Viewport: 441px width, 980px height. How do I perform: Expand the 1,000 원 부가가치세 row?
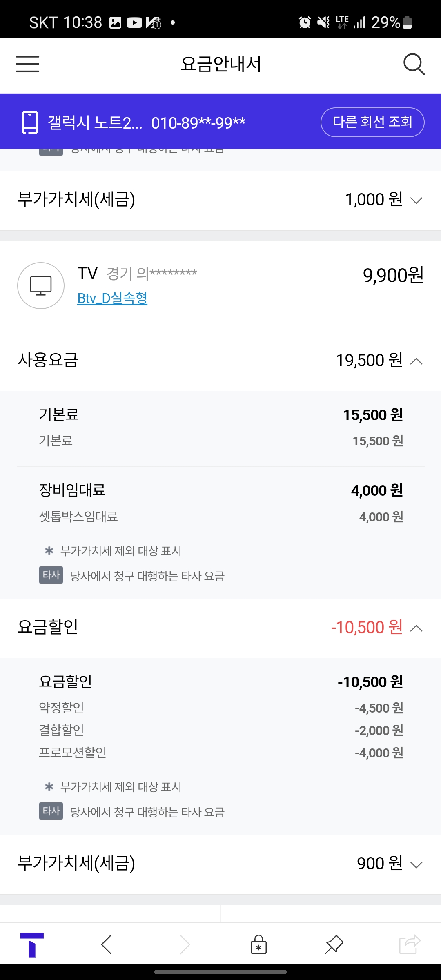click(416, 200)
